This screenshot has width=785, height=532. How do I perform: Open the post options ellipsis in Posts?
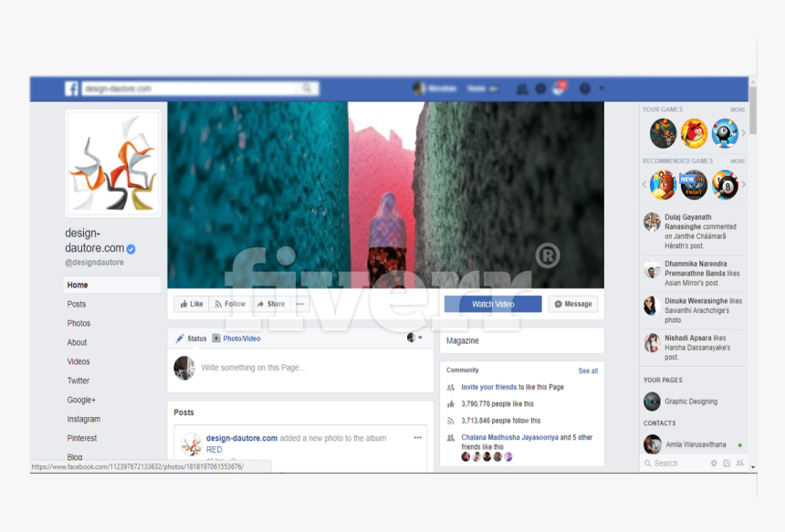(x=417, y=437)
